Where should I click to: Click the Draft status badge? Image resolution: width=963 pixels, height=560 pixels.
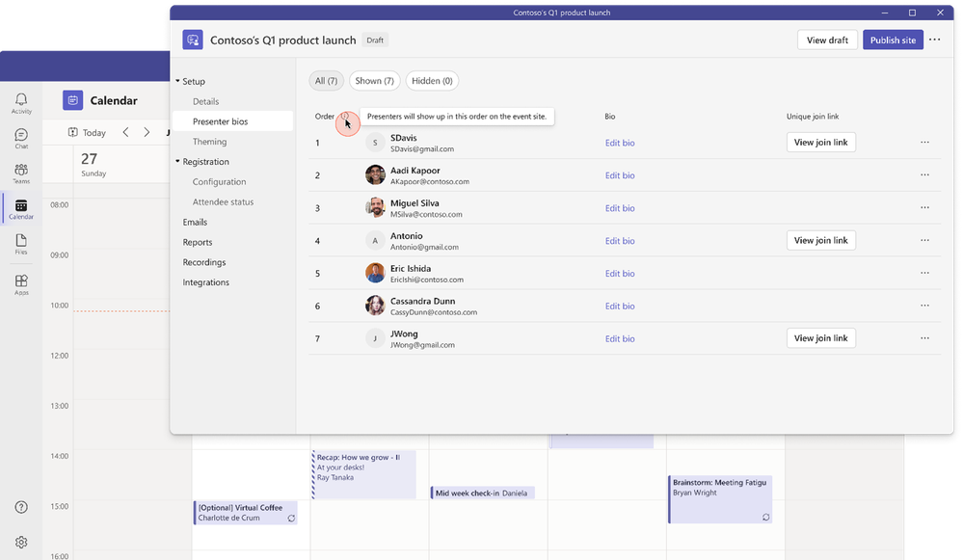point(375,40)
